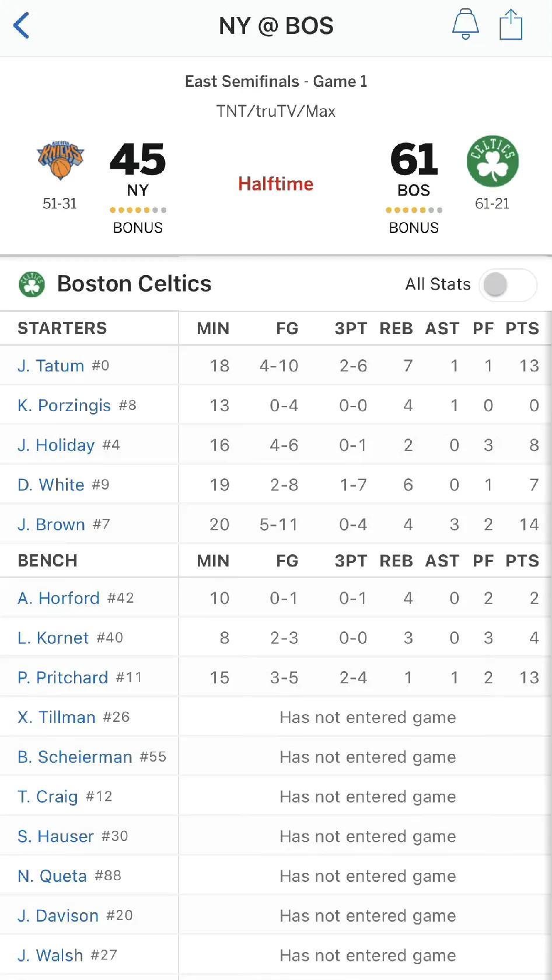
Task: Tap L. Kornet #40
Action: click(70, 638)
